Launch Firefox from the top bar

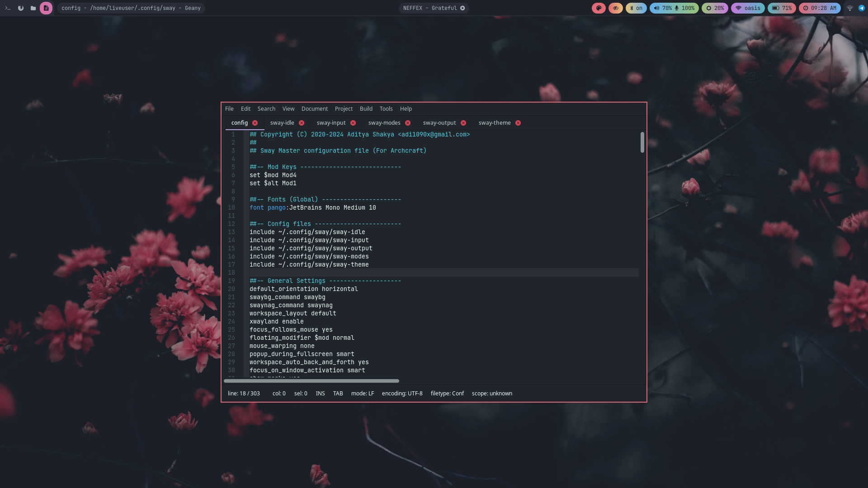(x=21, y=8)
